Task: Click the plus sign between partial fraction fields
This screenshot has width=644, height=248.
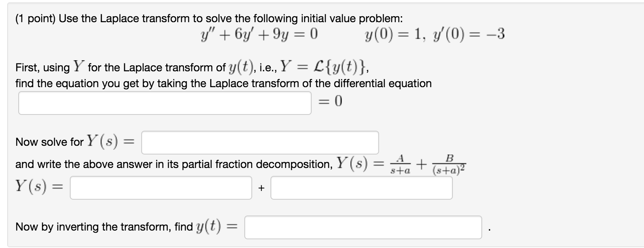Action: (261, 188)
